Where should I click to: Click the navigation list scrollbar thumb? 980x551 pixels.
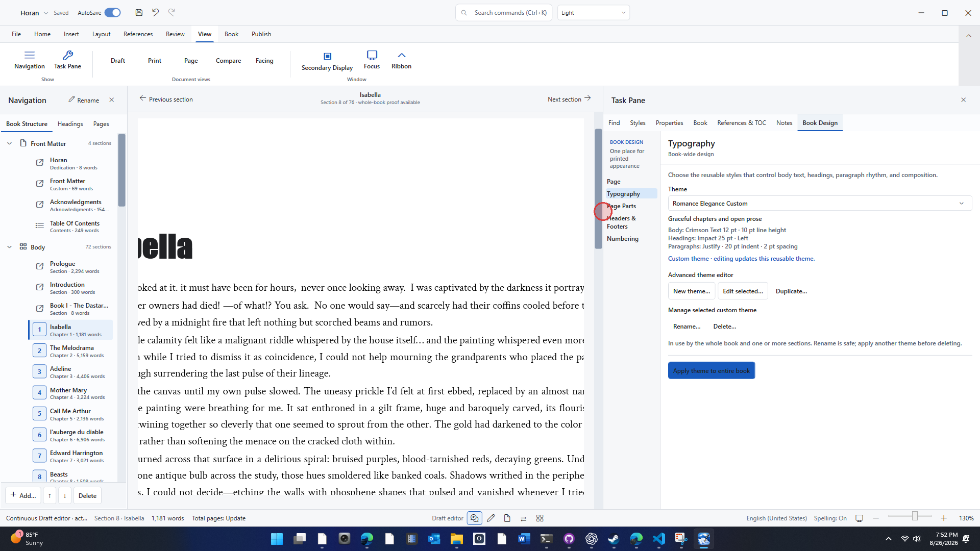(121, 170)
